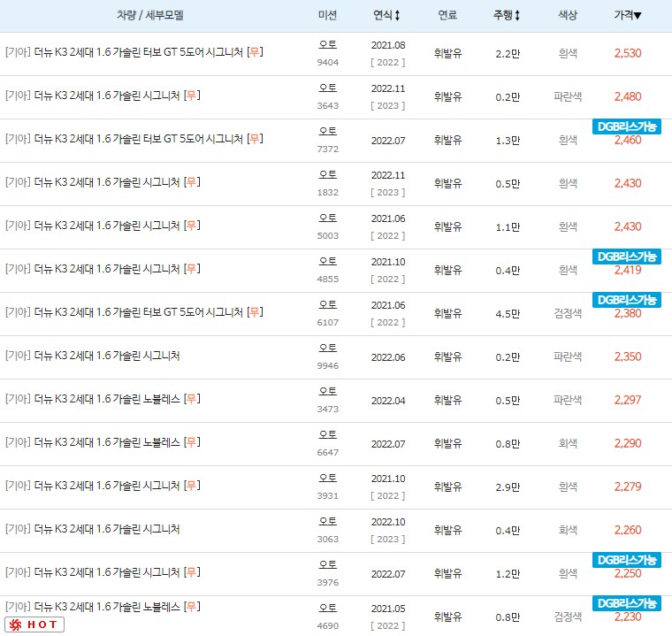Open the K3 시그니처 listing numbered 9946
This screenshot has height=636, width=672.
click(x=92, y=356)
